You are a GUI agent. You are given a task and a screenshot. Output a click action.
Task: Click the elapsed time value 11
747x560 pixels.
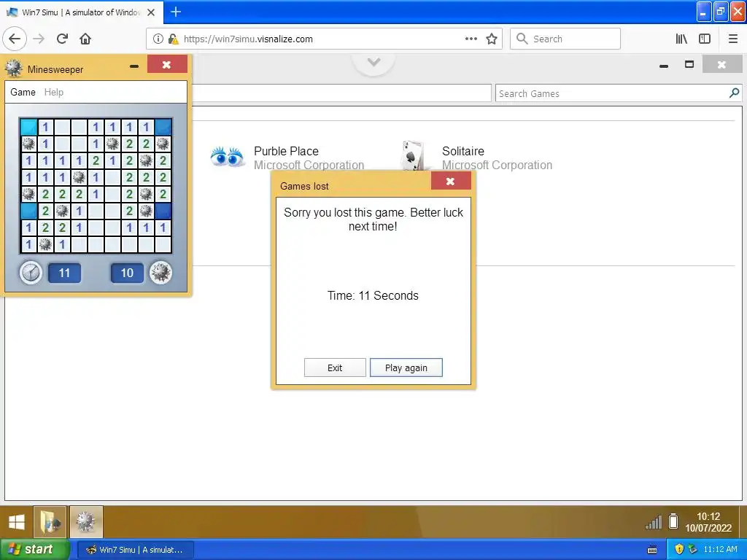(x=64, y=273)
